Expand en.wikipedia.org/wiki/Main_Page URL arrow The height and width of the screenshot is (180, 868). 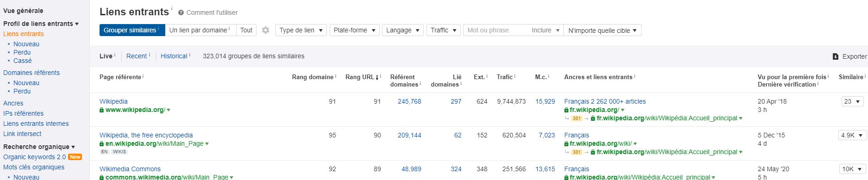click(x=207, y=144)
